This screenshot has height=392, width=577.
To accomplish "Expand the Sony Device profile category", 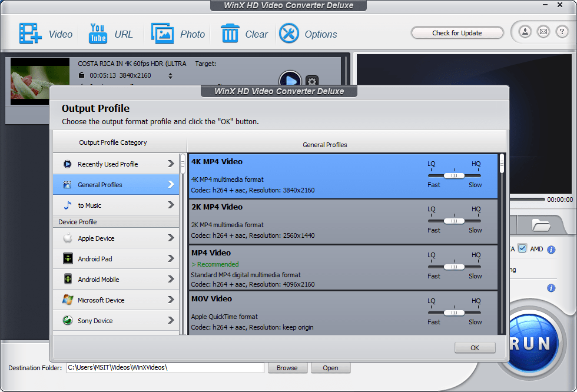I will (x=115, y=321).
